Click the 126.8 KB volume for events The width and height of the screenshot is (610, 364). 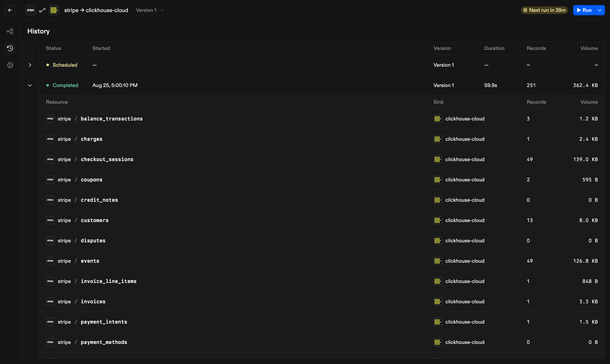[585, 261]
